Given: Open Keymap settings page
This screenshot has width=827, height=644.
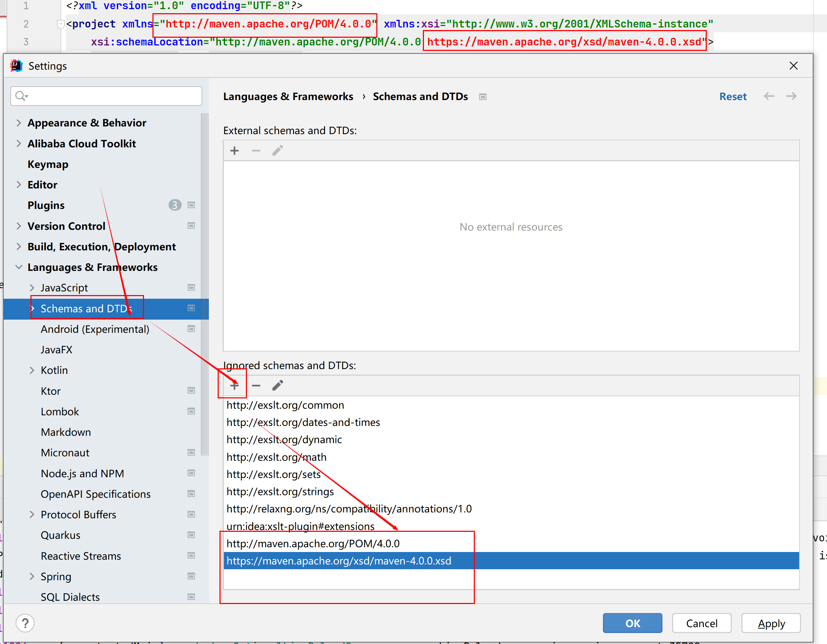Looking at the screenshot, I should [x=48, y=164].
